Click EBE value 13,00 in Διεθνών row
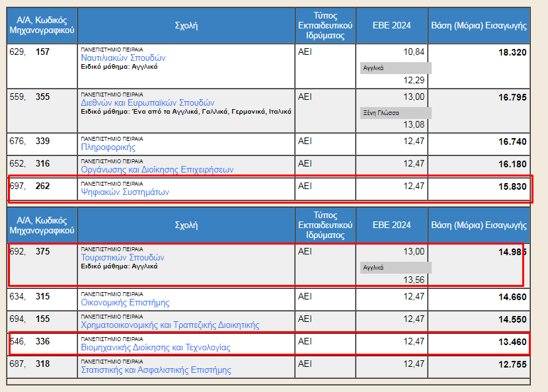This screenshot has height=392, width=548. [x=414, y=97]
